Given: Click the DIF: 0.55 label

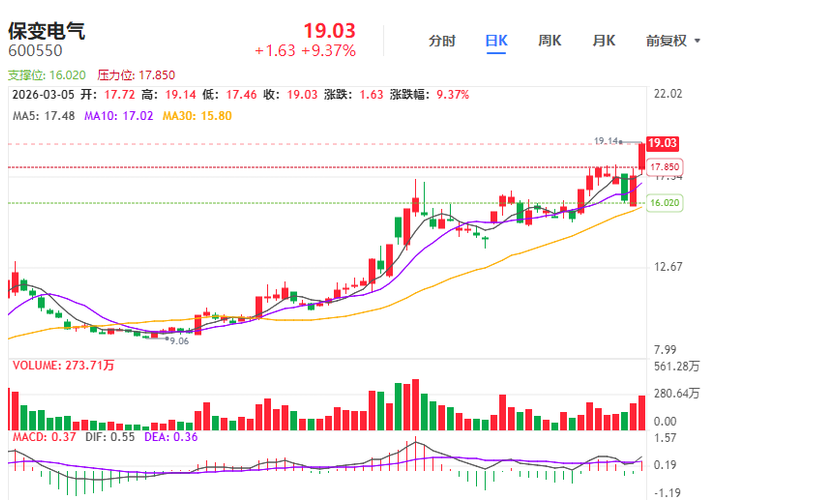Looking at the screenshot, I should pos(110,437).
